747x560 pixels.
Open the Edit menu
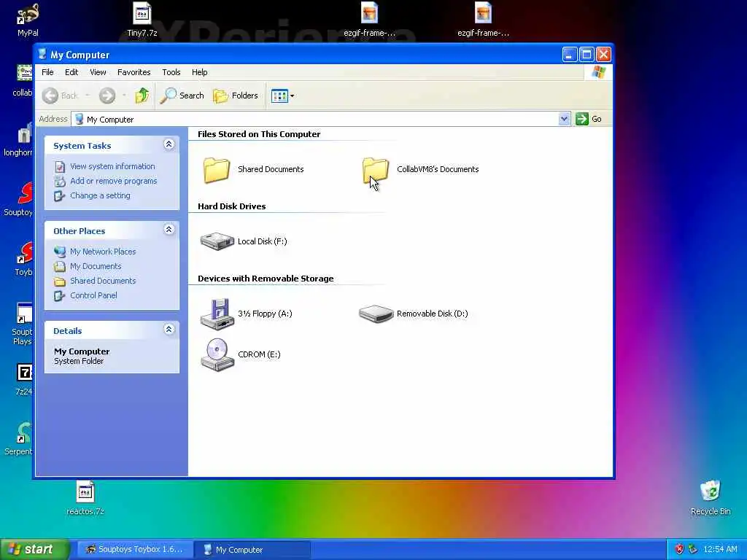(x=71, y=72)
